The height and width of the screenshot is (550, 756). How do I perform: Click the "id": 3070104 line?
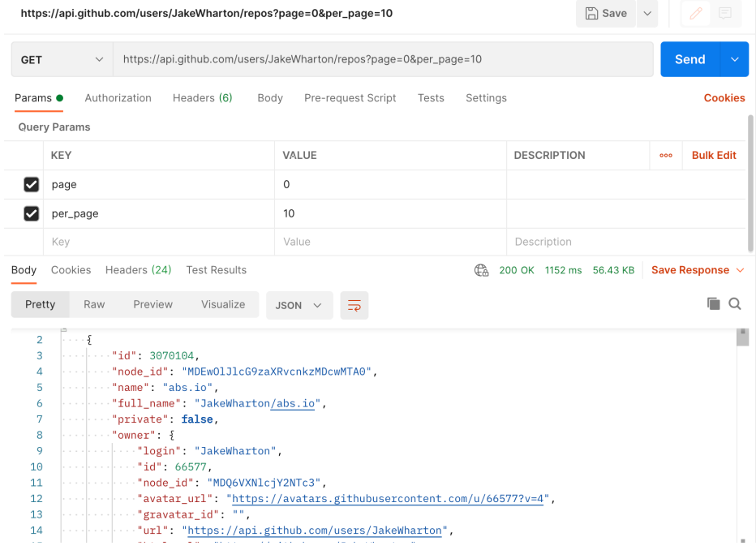click(155, 356)
